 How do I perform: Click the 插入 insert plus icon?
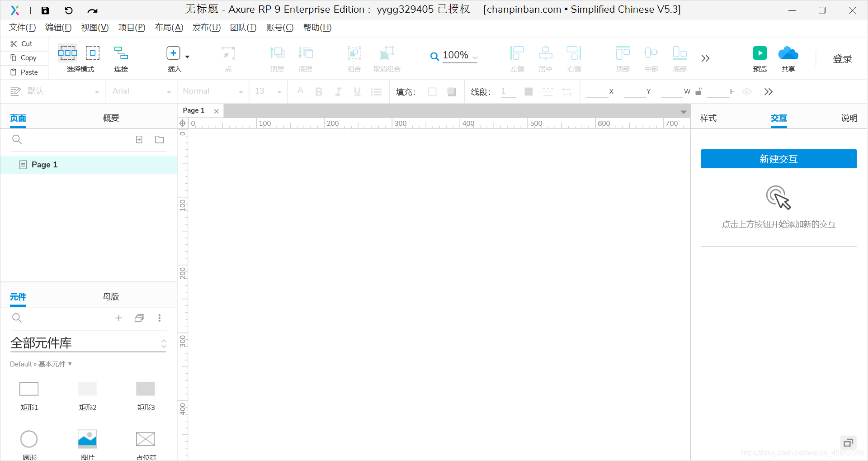pos(173,53)
